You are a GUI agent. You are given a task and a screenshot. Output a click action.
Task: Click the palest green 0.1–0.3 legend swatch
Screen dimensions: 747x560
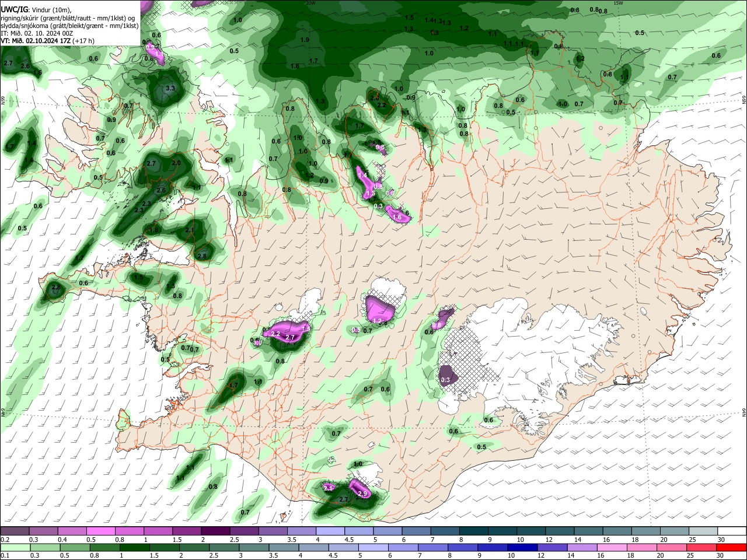(15, 547)
